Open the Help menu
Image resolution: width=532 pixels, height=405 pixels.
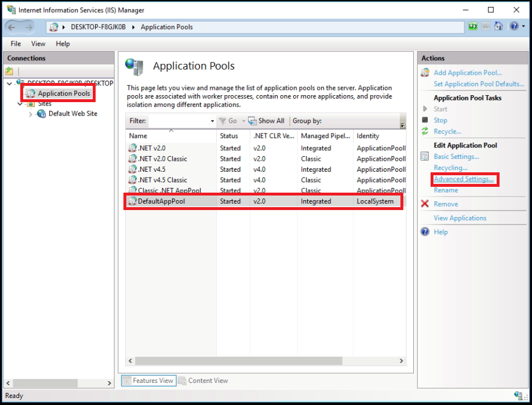[x=63, y=44]
